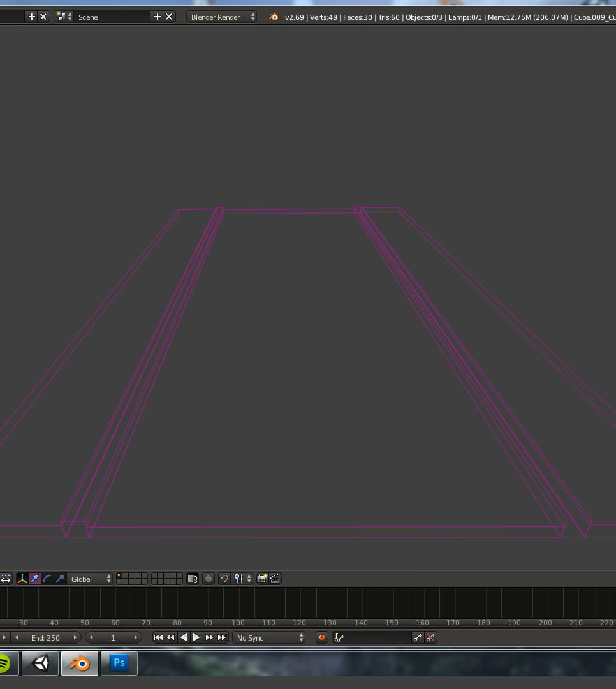This screenshot has width=616, height=689.
Task: Increase End frame with right arrow
Action: pyautogui.click(x=75, y=637)
